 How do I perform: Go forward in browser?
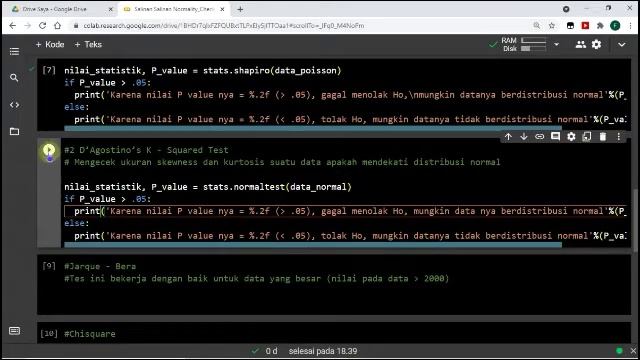click(27, 25)
